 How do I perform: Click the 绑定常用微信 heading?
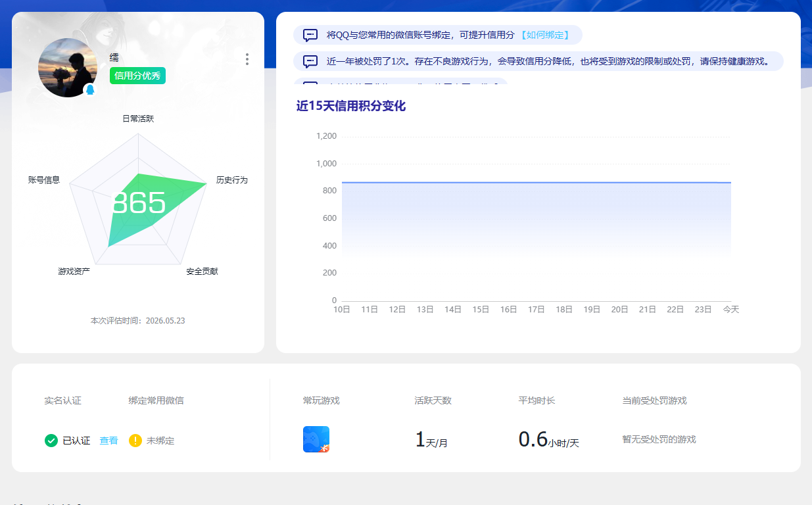[156, 400]
